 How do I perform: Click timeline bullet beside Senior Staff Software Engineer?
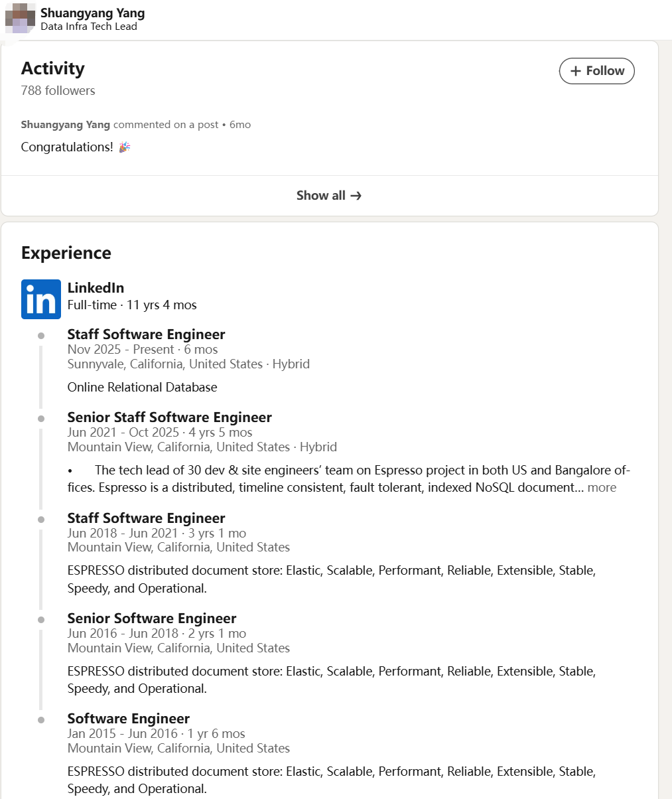(41, 419)
